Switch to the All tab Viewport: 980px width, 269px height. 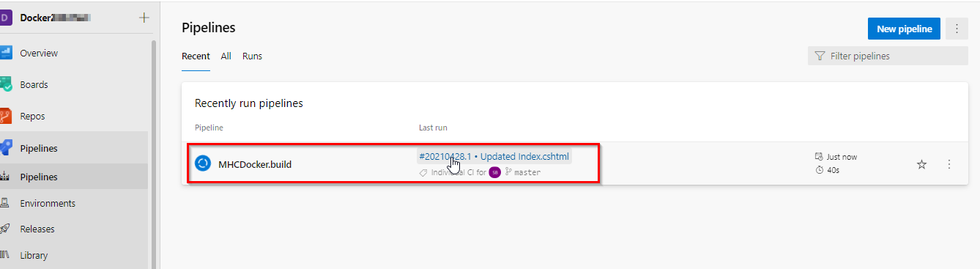click(226, 56)
